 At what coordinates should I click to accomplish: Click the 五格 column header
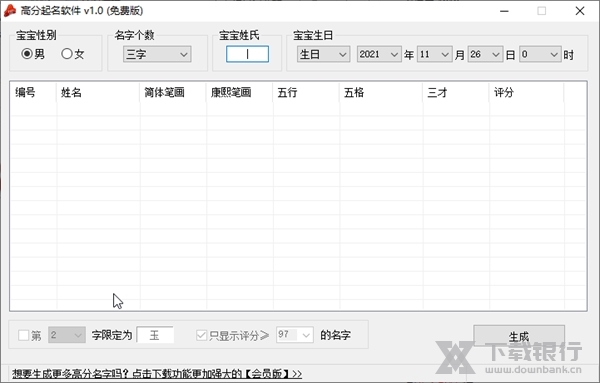(x=381, y=92)
